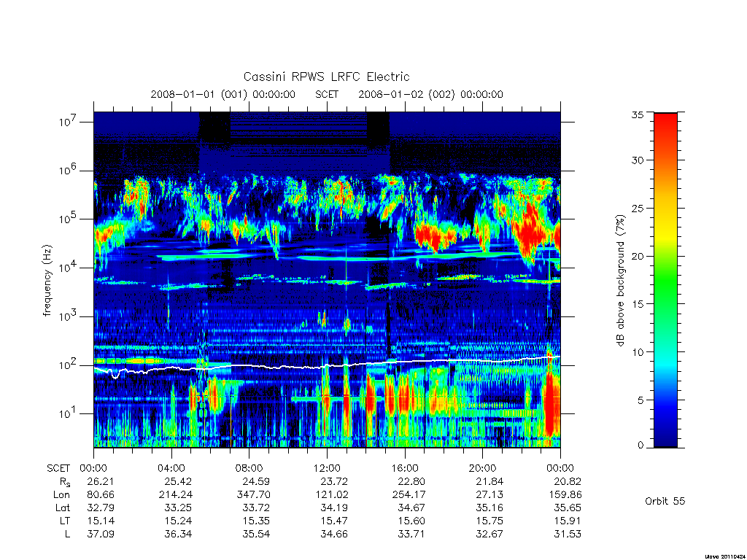The height and width of the screenshot is (560, 747).
Task: Click the L value 31.53
Action: click(x=568, y=534)
